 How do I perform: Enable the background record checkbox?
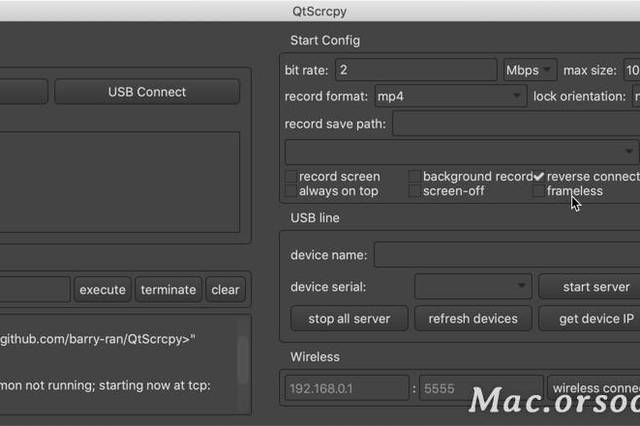pyautogui.click(x=415, y=177)
